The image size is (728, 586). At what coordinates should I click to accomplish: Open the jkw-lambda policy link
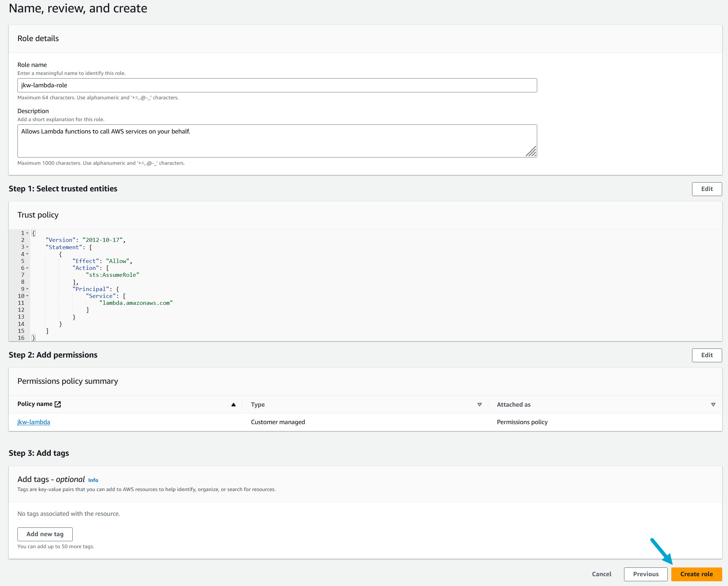[34, 422]
